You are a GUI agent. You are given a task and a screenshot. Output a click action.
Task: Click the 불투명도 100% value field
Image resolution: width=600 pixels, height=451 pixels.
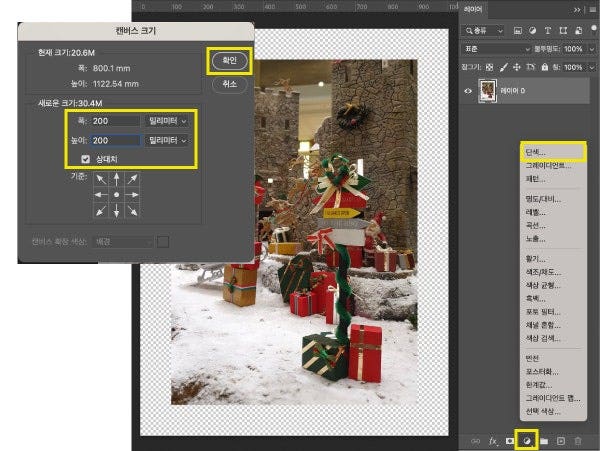click(573, 49)
